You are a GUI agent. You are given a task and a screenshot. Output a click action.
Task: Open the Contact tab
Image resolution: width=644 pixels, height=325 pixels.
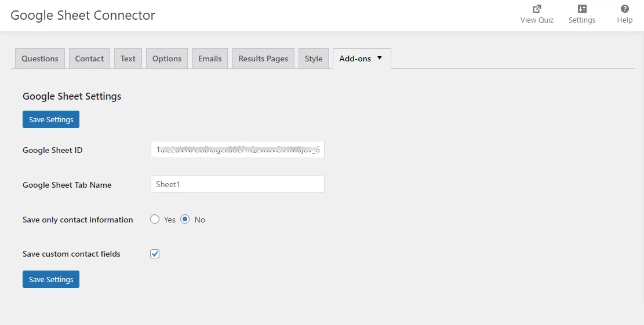tap(89, 59)
